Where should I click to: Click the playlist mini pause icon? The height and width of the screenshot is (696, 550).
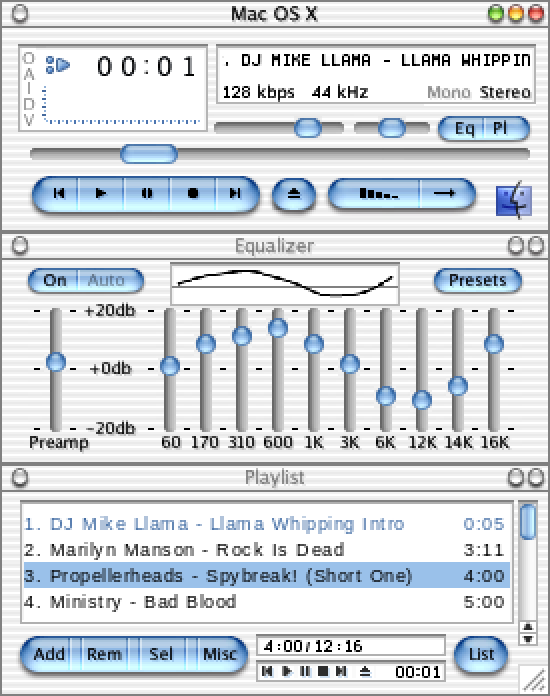(305, 671)
